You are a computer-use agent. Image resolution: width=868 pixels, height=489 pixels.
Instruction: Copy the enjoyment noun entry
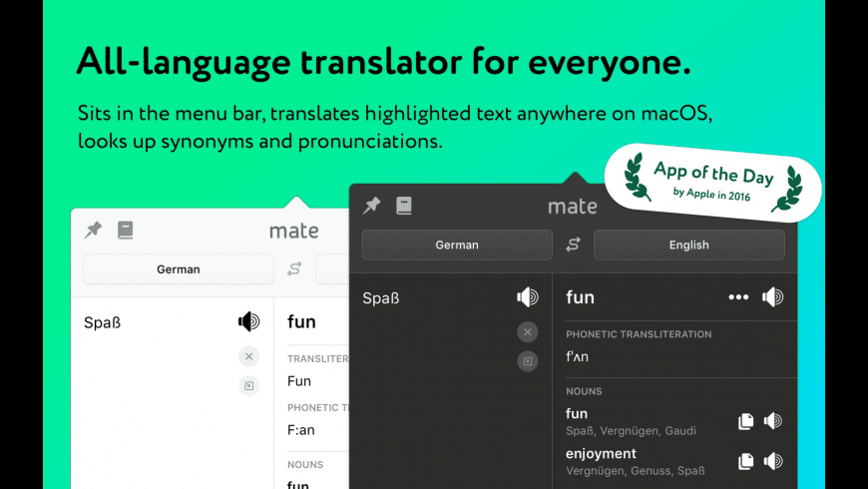[745, 461]
